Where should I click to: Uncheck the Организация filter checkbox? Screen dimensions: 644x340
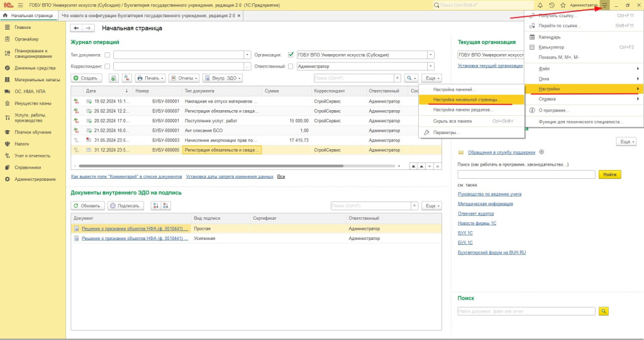pos(291,55)
